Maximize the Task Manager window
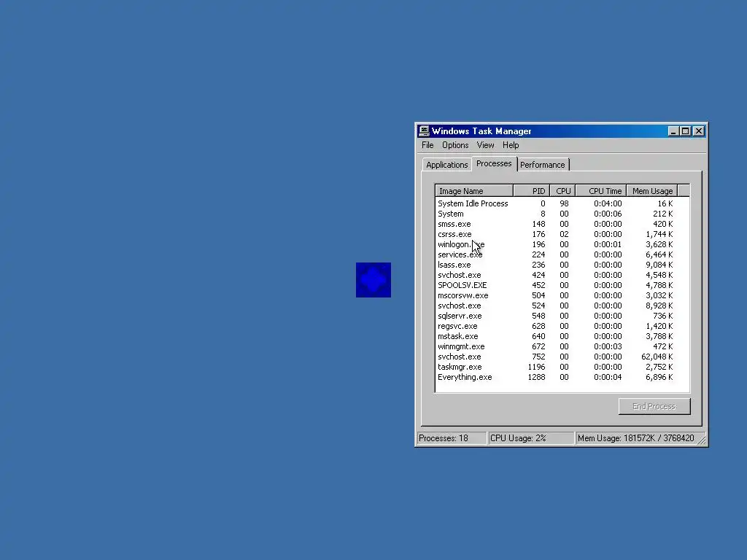Viewport: 747px width, 560px height. 686,131
